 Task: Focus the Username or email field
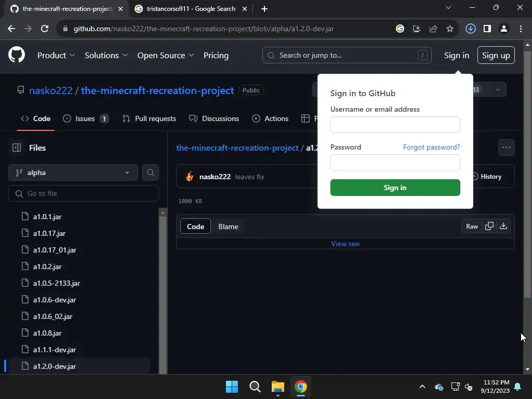pos(395,125)
